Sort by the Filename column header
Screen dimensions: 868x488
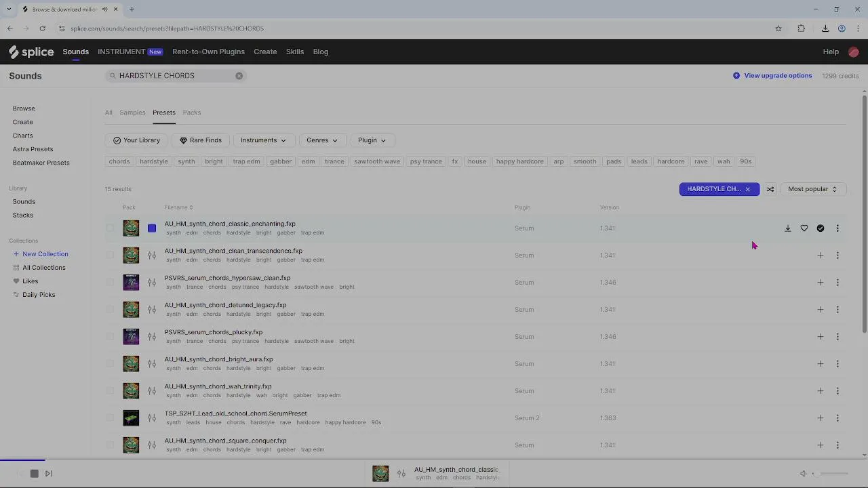pyautogui.click(x=178, y=207)
